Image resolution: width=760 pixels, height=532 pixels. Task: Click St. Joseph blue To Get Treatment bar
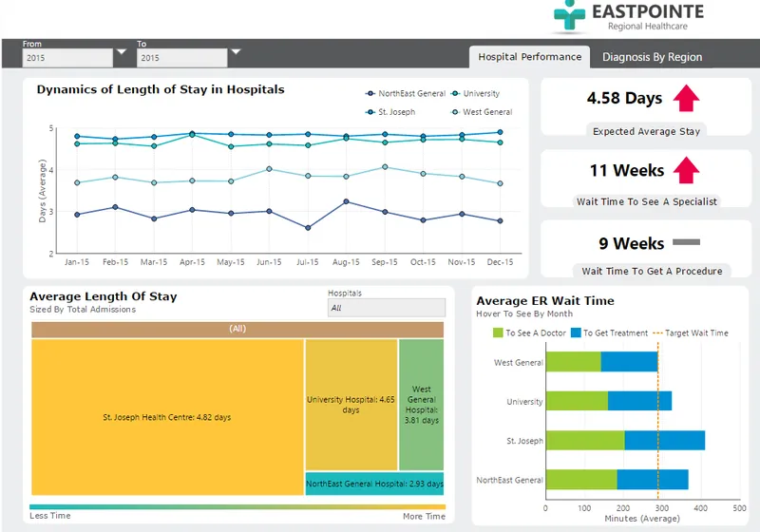point(664,440)
